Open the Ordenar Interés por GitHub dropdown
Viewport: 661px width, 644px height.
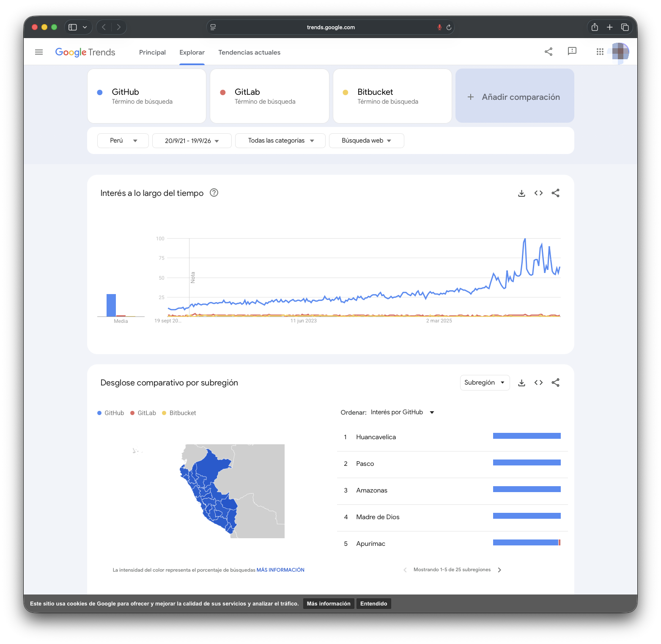tap(402, 412)
